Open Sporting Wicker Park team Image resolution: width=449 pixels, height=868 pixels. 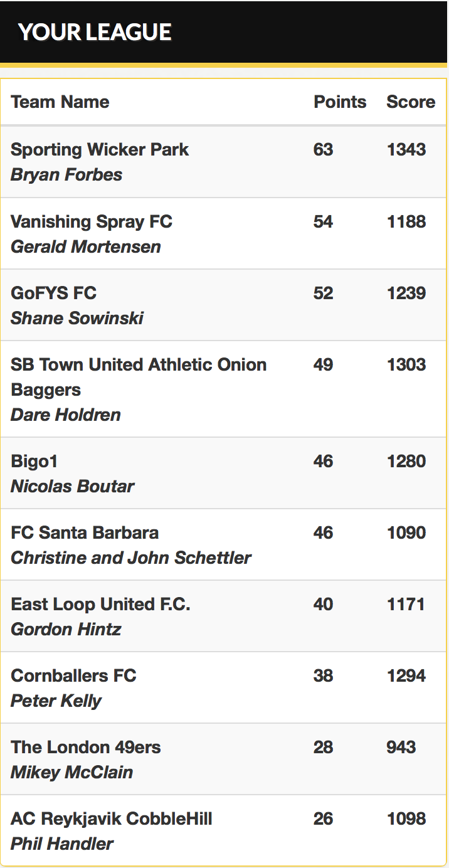point(100,150)
